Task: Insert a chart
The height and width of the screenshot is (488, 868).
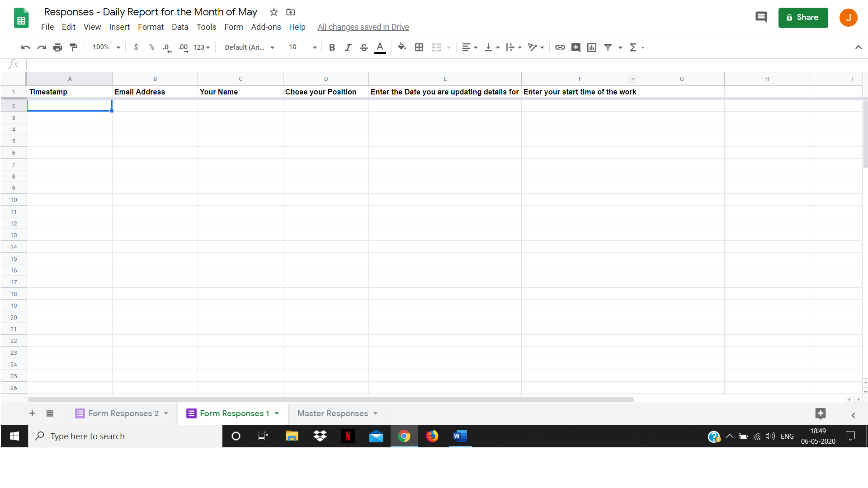Action: pyautogui.click(x=591, y=47)
